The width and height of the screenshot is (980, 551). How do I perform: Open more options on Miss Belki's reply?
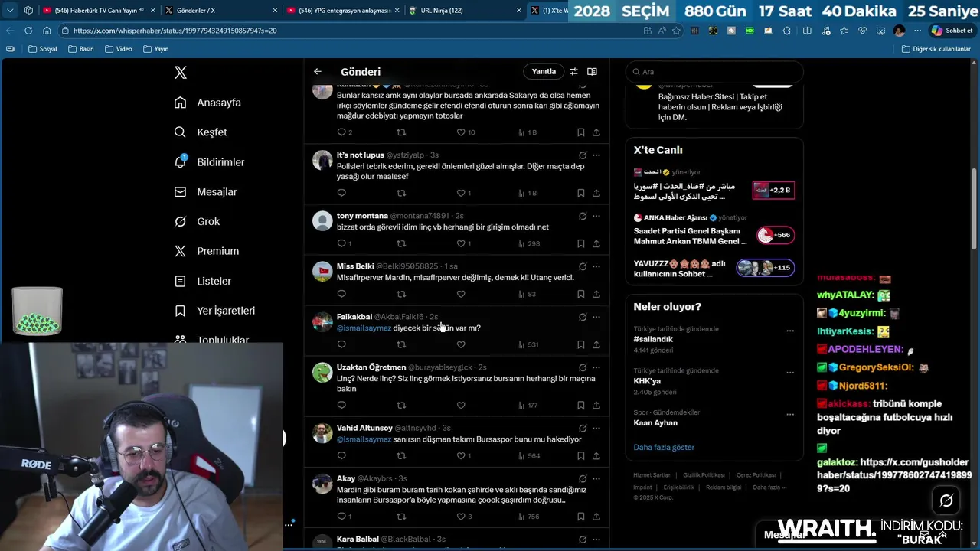pos(596,266)
